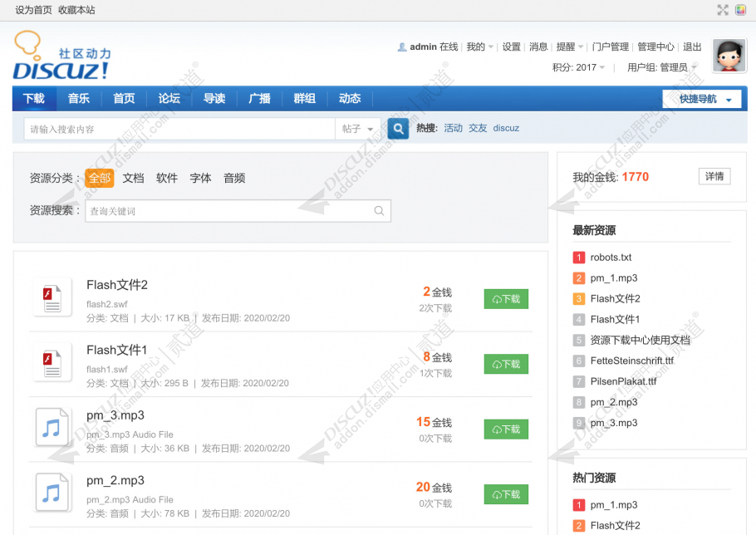This screenshot has width=756, height=535.
Task: Open the 快捷导航 dropdown
Action: click(701, 99)
